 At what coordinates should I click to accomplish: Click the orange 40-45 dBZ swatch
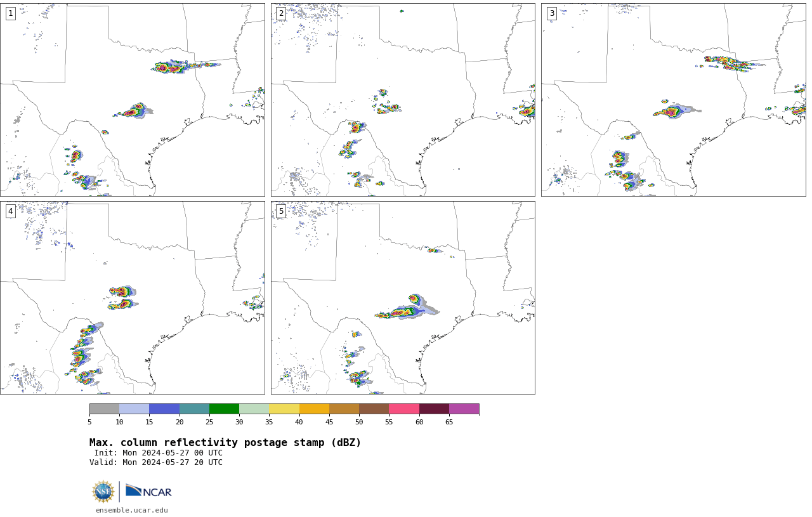coord(314,409)
